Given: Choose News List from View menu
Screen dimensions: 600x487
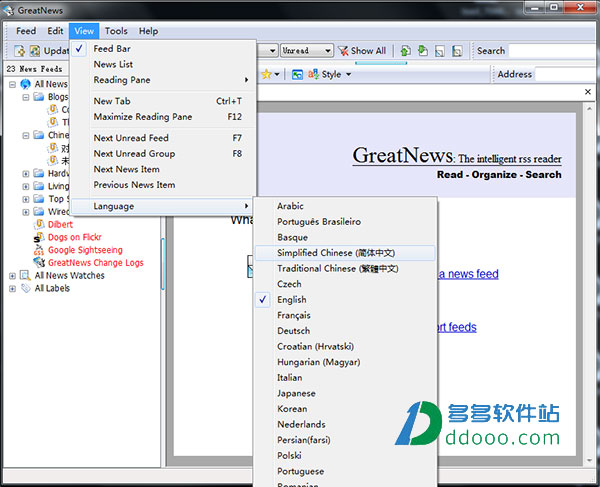Looking at the screenshot, I should (163, 64).
